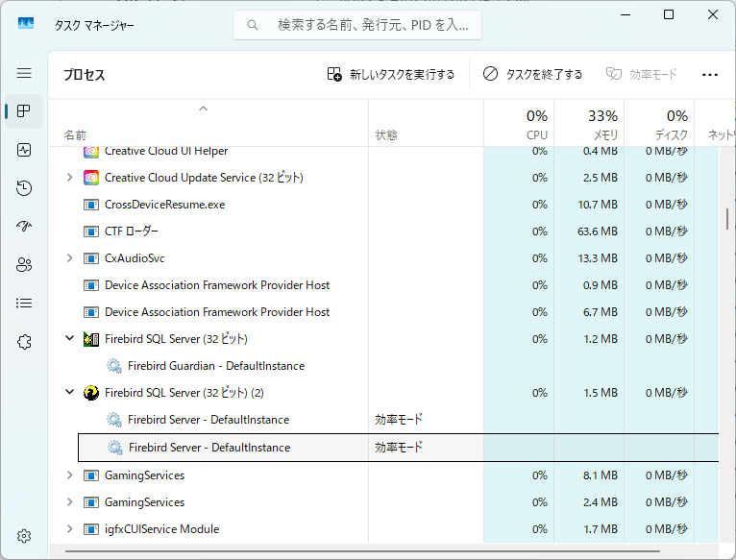Collapse Firebird SQL Server (2) group
Viewport: 736px width, 560px height.
69,393
